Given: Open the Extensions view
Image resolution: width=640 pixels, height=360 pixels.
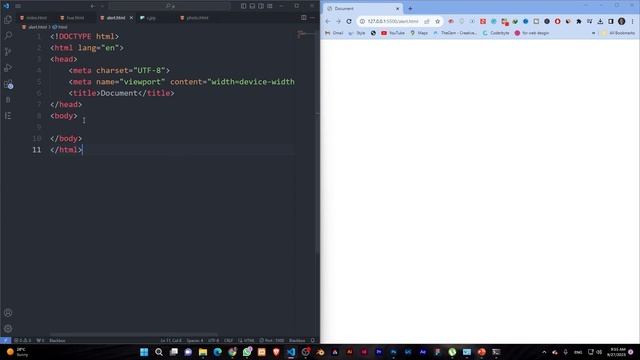Looking at the screenshot, I should point(8,84).
